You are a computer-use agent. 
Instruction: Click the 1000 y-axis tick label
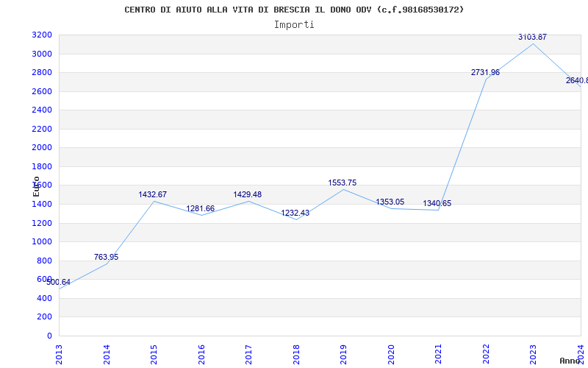42,242
